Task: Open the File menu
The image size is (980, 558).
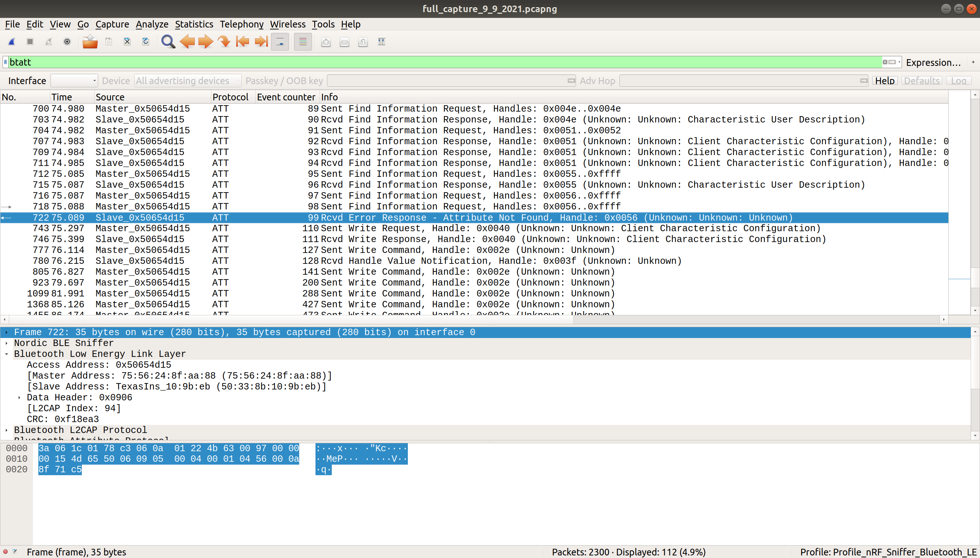Action: tap(12, 24)
